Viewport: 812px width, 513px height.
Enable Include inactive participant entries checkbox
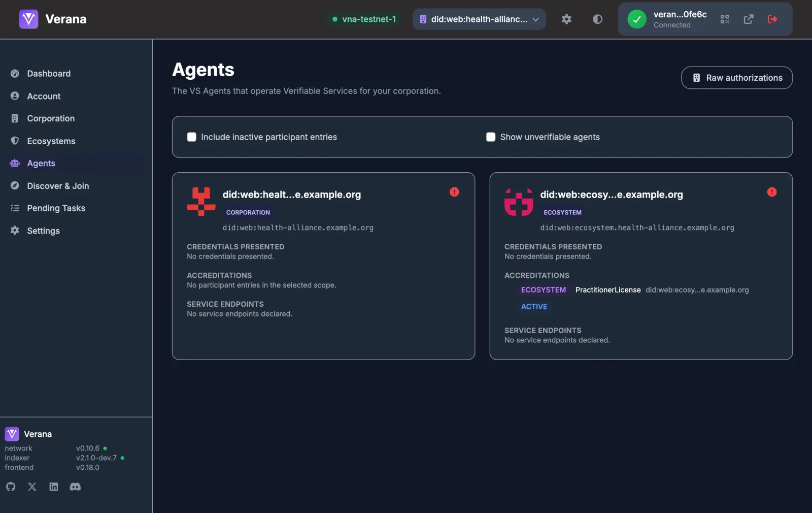point(191,137)
